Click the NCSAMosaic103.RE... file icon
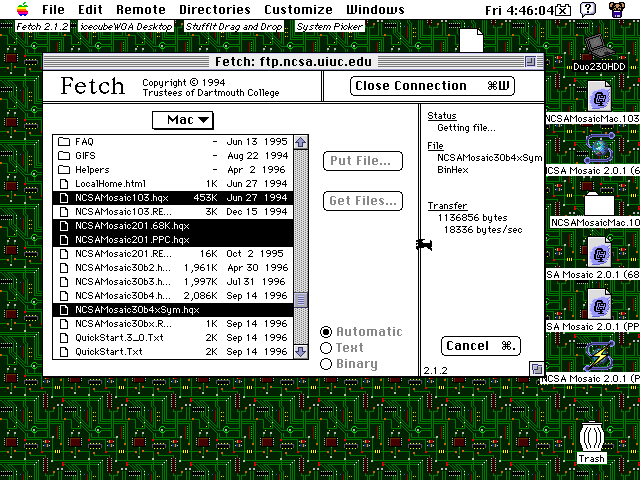The width and height of the screenshot is (640, 480). click(64, 211)
